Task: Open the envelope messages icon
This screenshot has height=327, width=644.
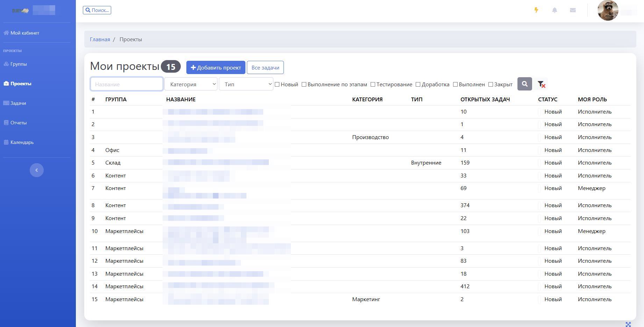Action: pyautogui.click(x=573, y=10)
